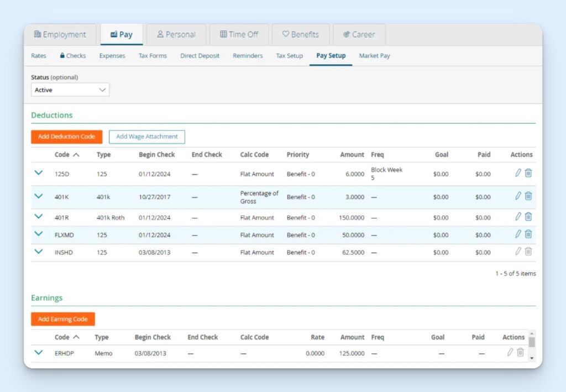Click the '150.0000' amount in the 401R row

352,218
